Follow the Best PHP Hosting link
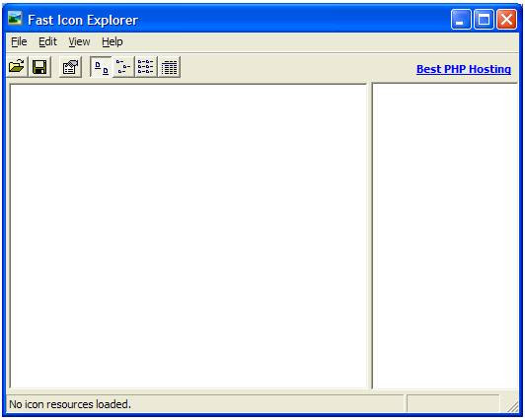Screen dimensions: 525x420 464,69
